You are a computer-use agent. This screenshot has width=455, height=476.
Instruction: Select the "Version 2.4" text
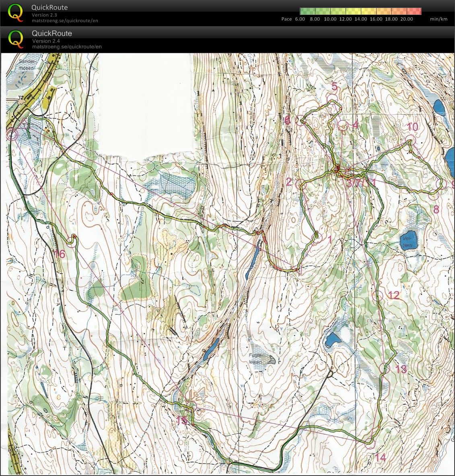point(46,41)
